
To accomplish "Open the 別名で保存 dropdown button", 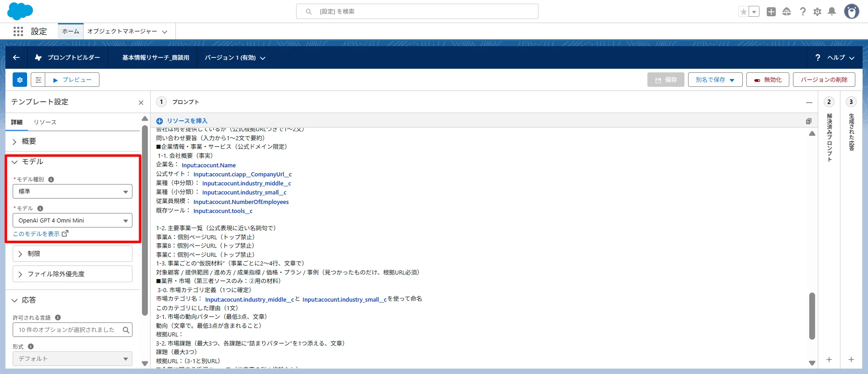I will [715, 80].
